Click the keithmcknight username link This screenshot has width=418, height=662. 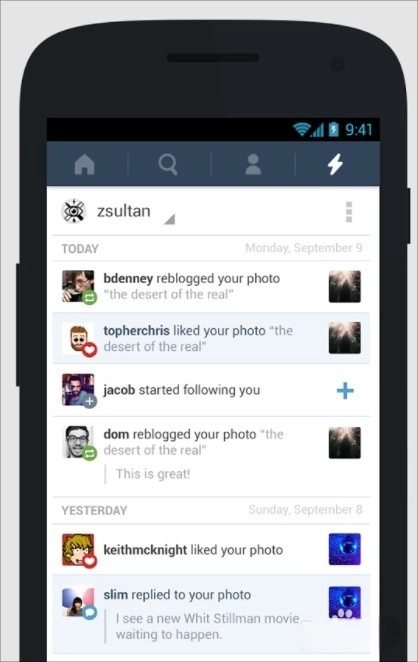(145, 550)
